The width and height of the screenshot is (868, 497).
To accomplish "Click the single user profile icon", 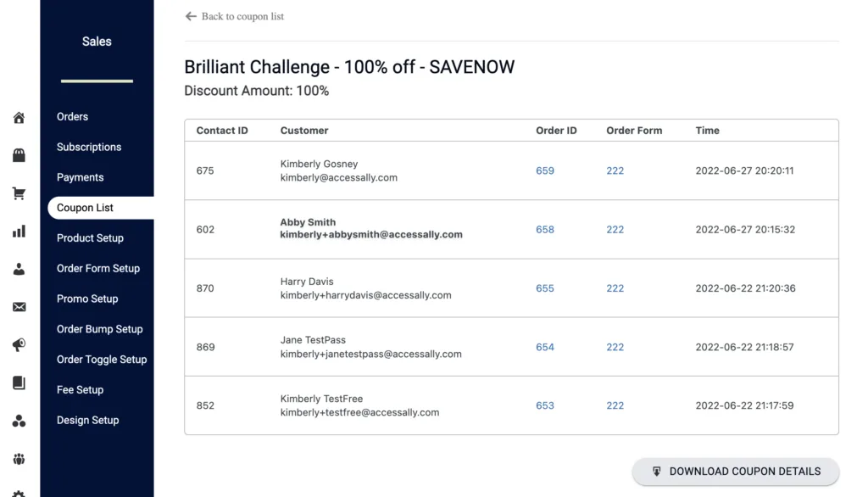I will pyautogui.click(x=19, y=269).
